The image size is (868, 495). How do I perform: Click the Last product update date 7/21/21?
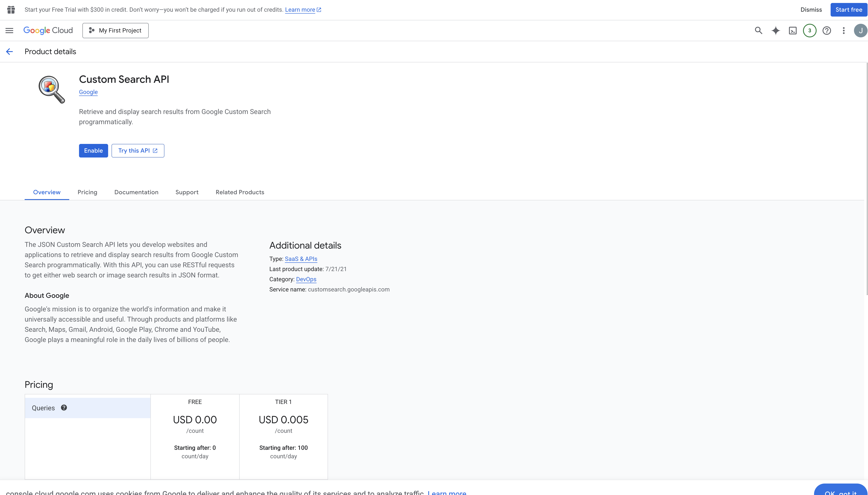(x=336, y=269)
